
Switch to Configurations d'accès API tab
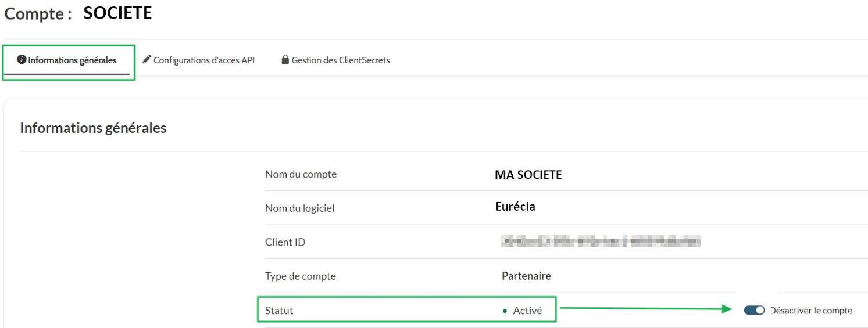click(203, 60)
